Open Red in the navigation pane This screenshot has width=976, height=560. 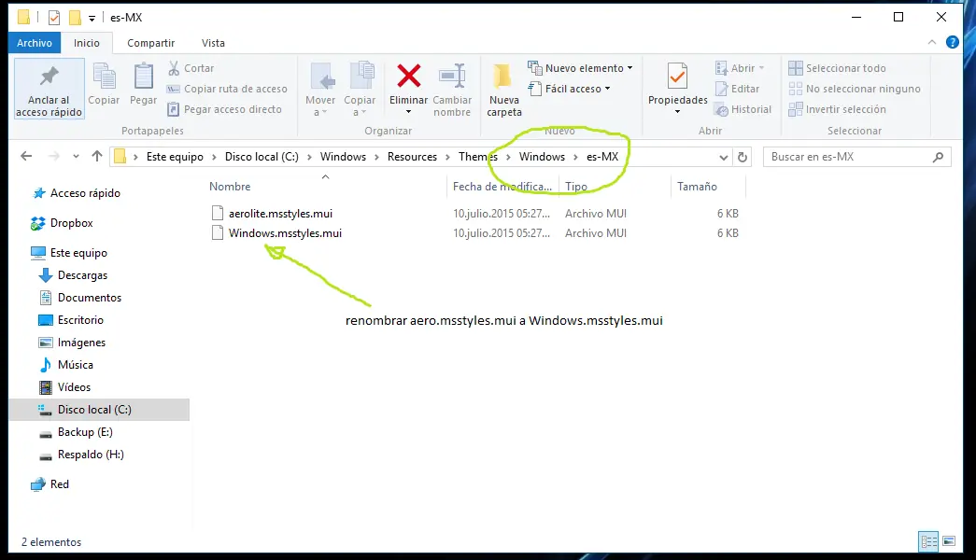(x=50, y=484)
